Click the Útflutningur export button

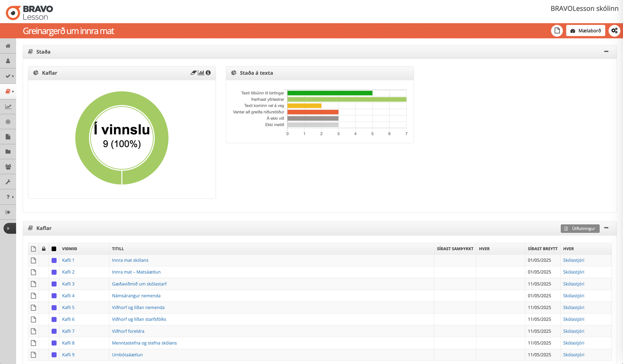coord(580,228)
